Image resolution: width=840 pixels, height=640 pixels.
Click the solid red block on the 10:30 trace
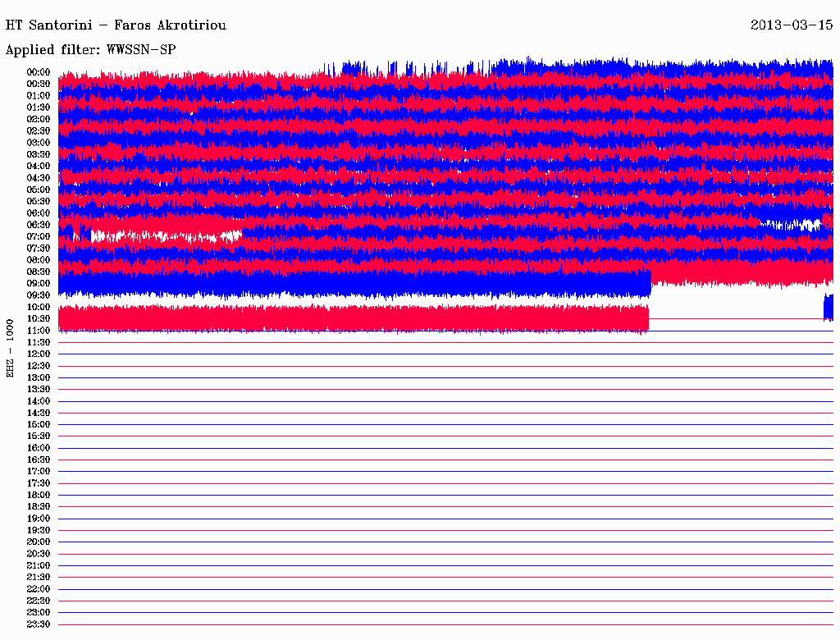point(353,318)
